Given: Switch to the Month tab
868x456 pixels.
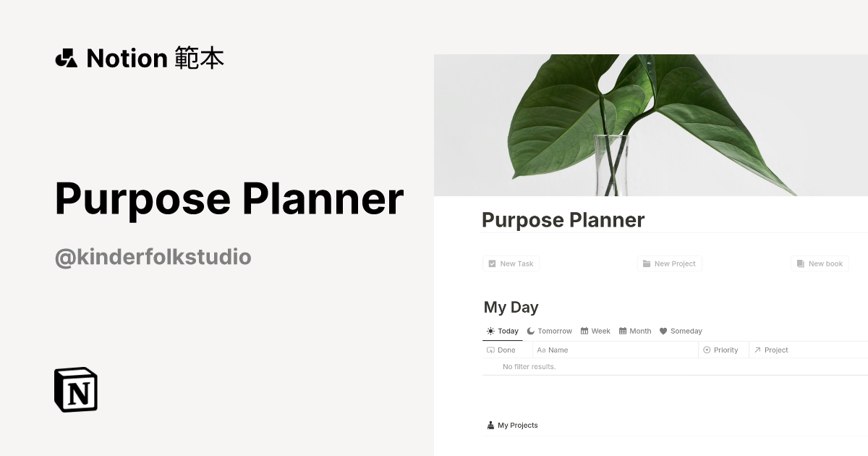Looking at the screenshot, I should coord(639,331).
